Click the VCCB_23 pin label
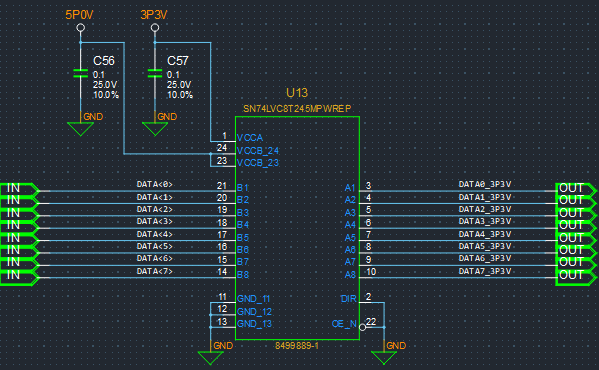599x370 pixels. (258, 163)
